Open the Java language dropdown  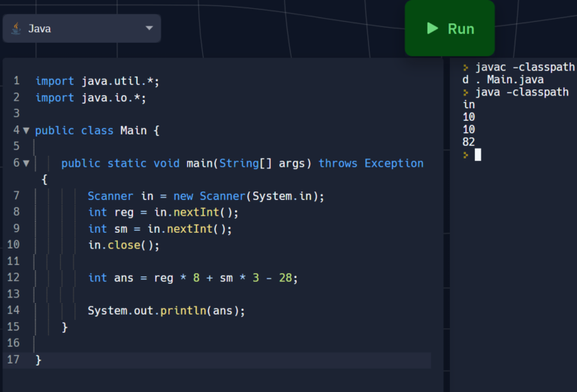(x=81, y=29)
